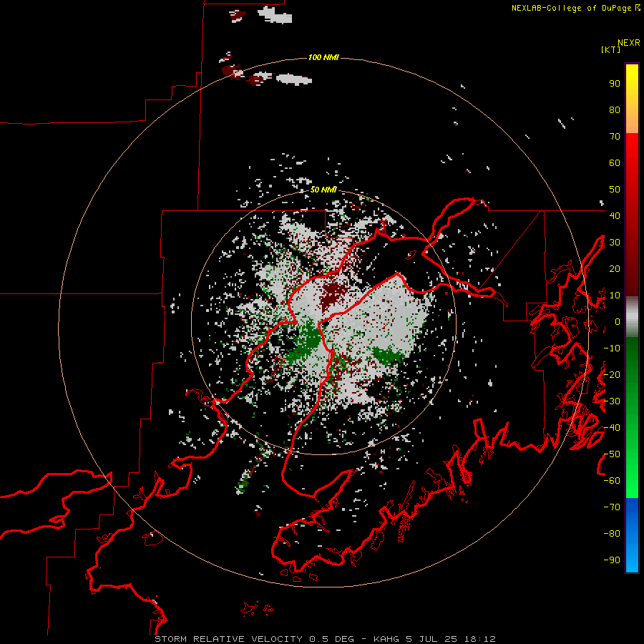This screenshot has width=644, height=644.
Task: Click the -40 value on the velocity scale
Action: [x=612, y=428]
